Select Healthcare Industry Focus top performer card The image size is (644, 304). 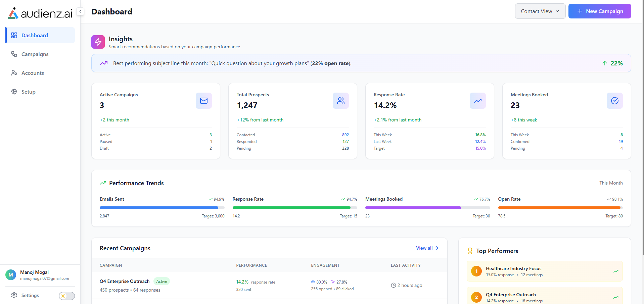544,271
